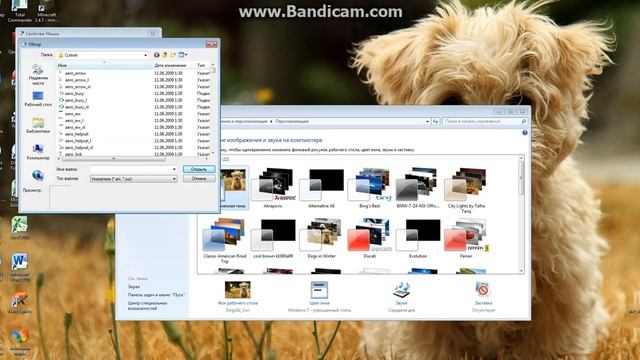
Task: Open Цвет окна window color settings
Action: click(x=319, y=297)
